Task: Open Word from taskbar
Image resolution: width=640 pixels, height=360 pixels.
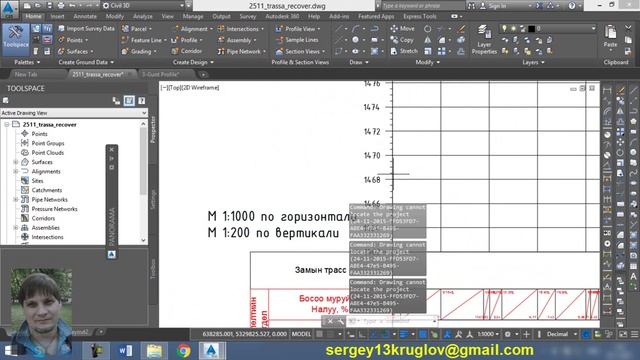Action: (125, 351)
